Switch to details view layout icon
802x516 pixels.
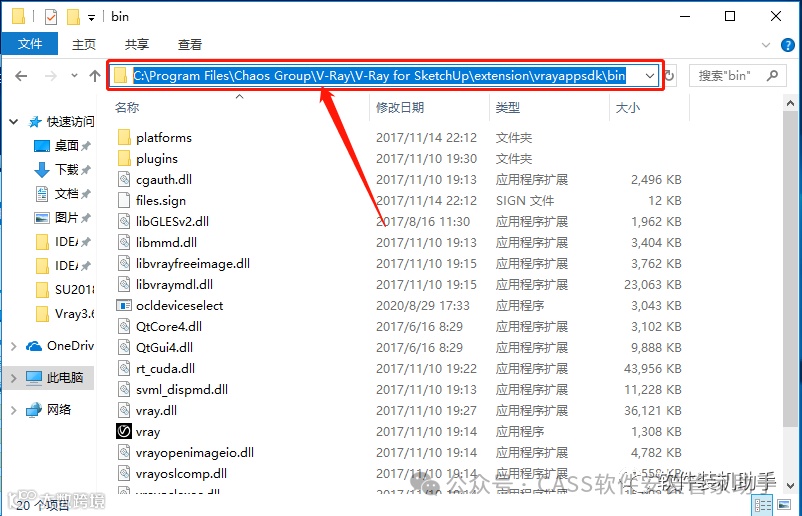tap(763, 506)
